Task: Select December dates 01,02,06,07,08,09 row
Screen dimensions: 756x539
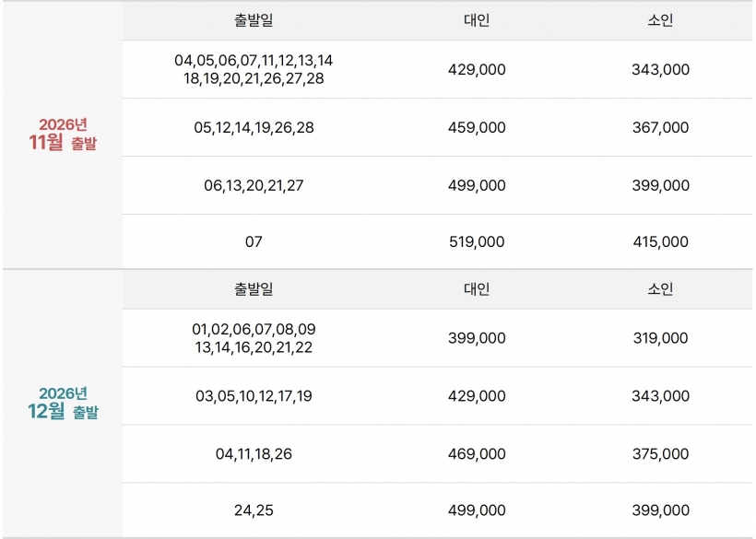Action: click(254, 338)
